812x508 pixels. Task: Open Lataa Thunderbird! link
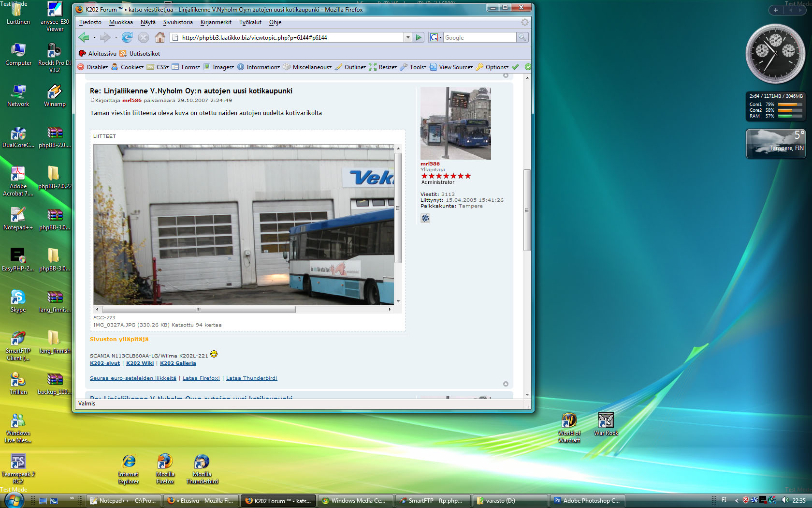pyautogui.click(x=252, y=378)
